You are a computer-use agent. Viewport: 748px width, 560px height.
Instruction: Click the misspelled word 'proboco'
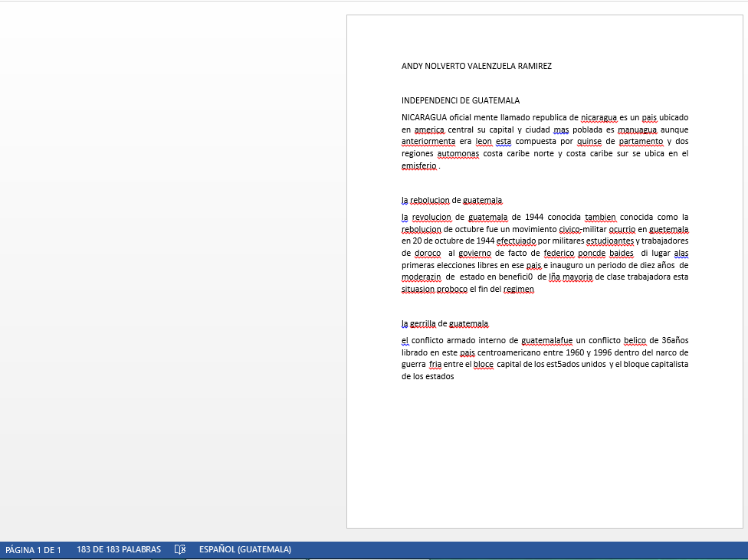click(451, 289)
